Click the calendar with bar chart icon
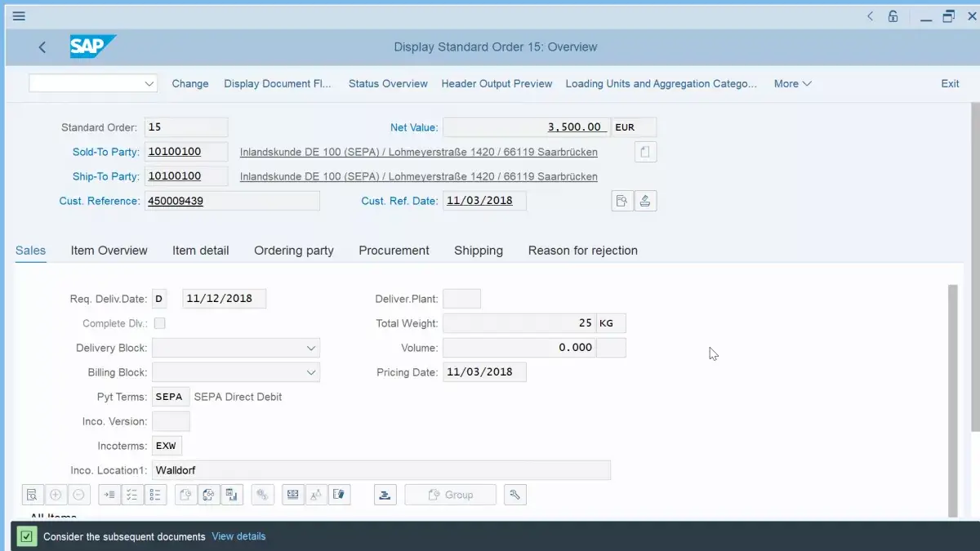980x551 pixels. [232, 495]
